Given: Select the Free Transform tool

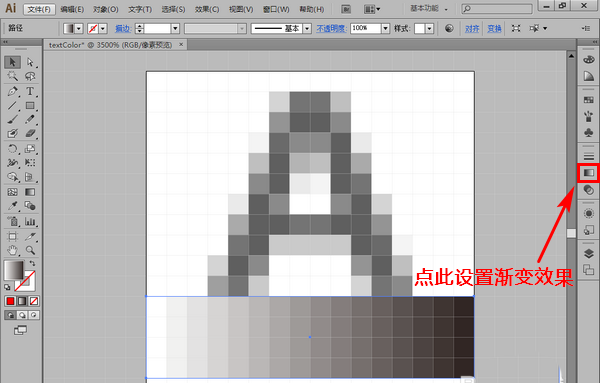Looking at the screenshot, I should pos(30,163).
